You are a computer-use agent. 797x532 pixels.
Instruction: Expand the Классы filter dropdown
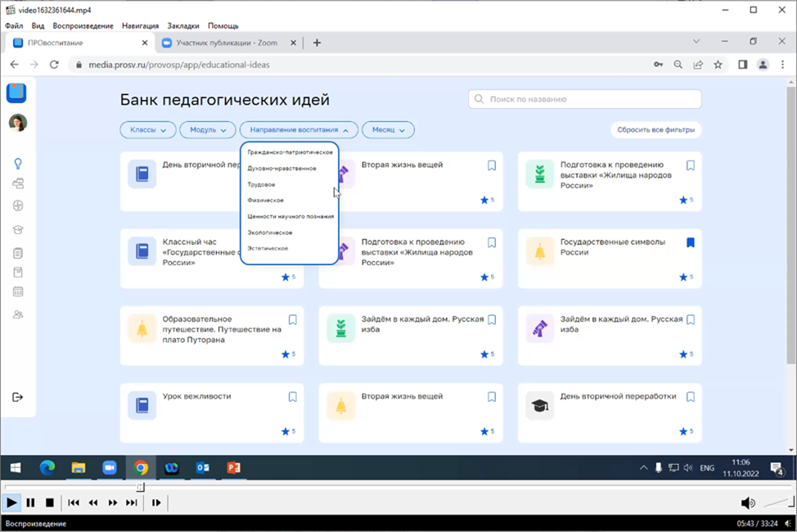[x=148, y=130]
